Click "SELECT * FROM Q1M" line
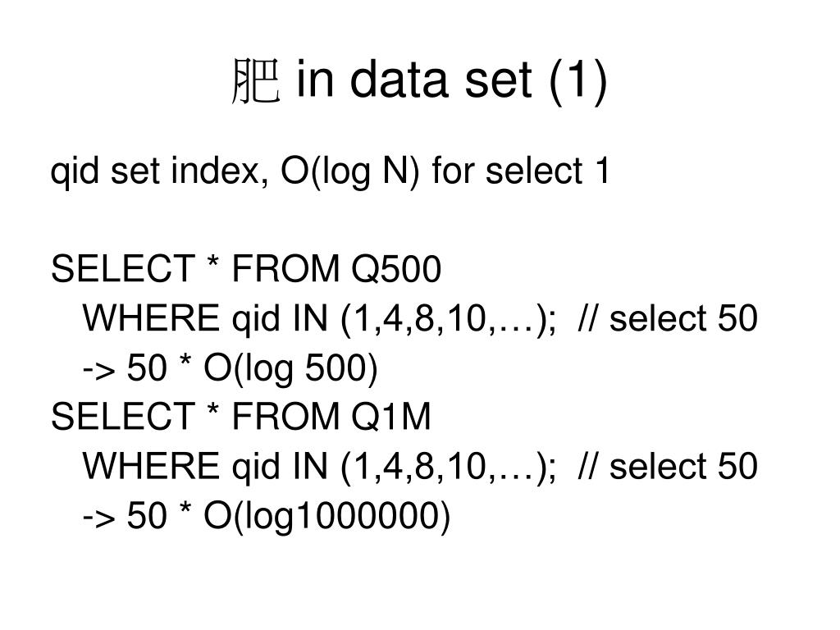Screen dimensions: 840x630 (x=240, y=416)
